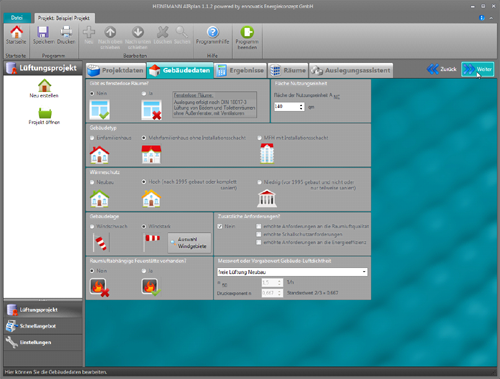Select Windschwach under Gebäudelage
The width and height of the screenshot is (500, 379).
coord(92,227)
